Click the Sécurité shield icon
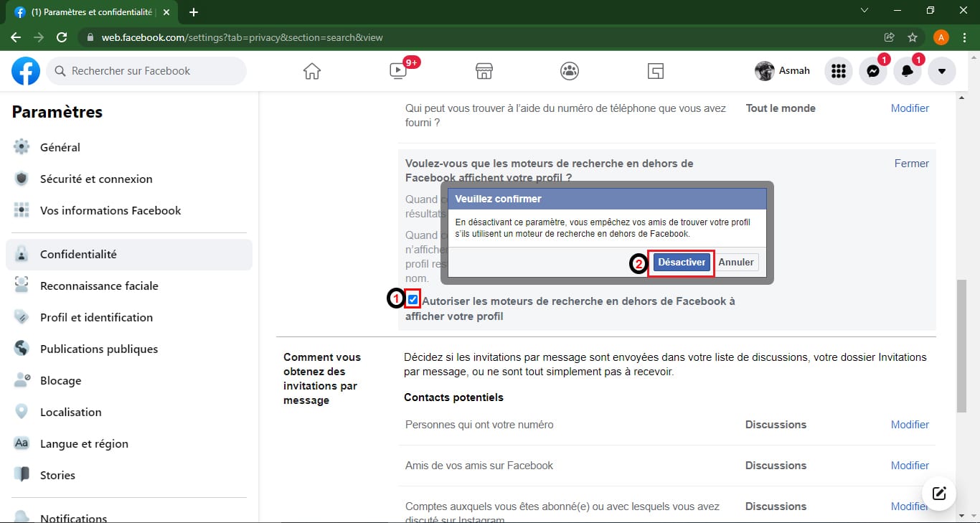Viewport: 980px width, 523px height. coord(22,179)
